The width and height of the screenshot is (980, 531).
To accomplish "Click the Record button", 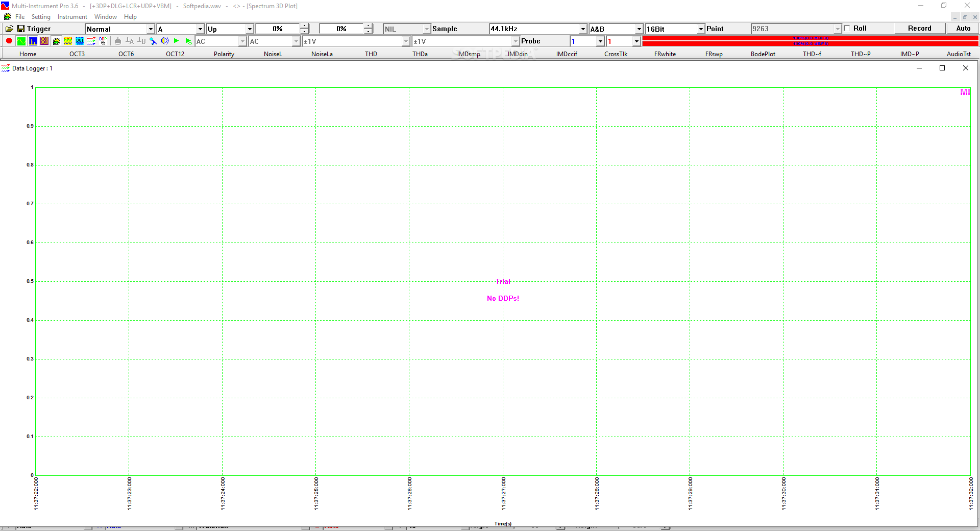I will pos(920,29).
